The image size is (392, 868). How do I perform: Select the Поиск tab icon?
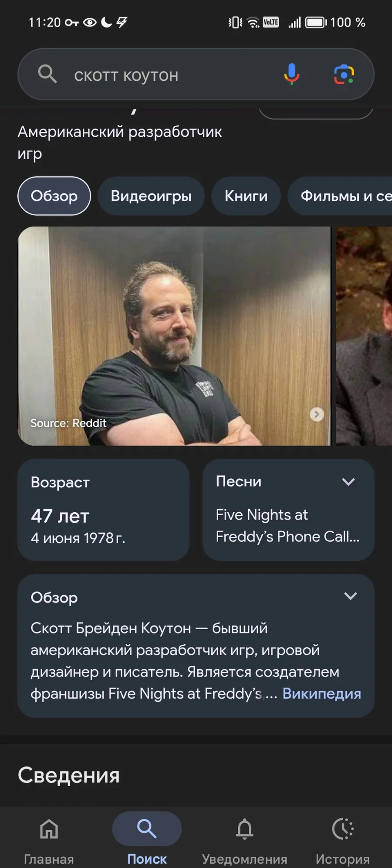coord(147,828)
